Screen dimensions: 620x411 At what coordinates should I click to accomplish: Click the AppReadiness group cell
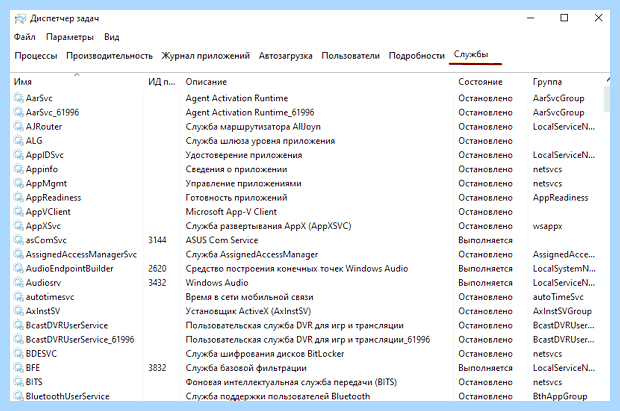560,197
